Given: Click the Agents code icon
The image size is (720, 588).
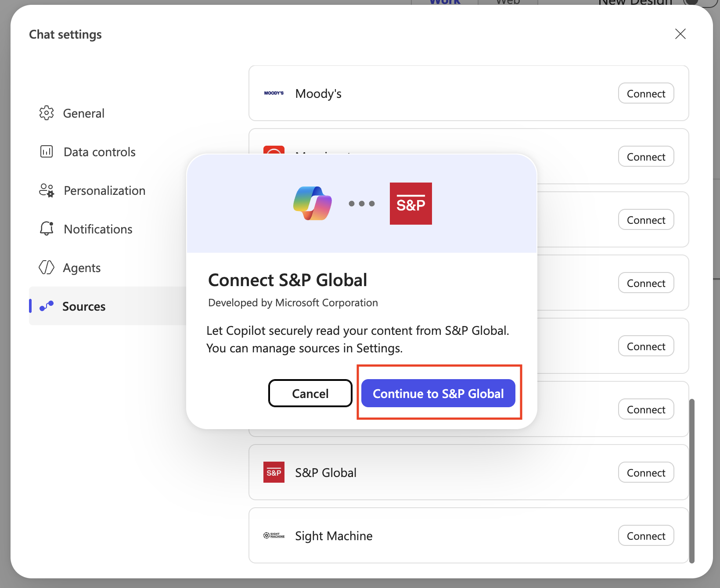Looking at the screenshot, I should click(47, 267).
